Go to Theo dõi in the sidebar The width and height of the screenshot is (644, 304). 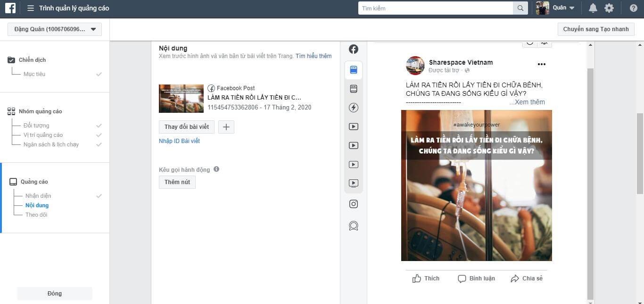[36, 215]
